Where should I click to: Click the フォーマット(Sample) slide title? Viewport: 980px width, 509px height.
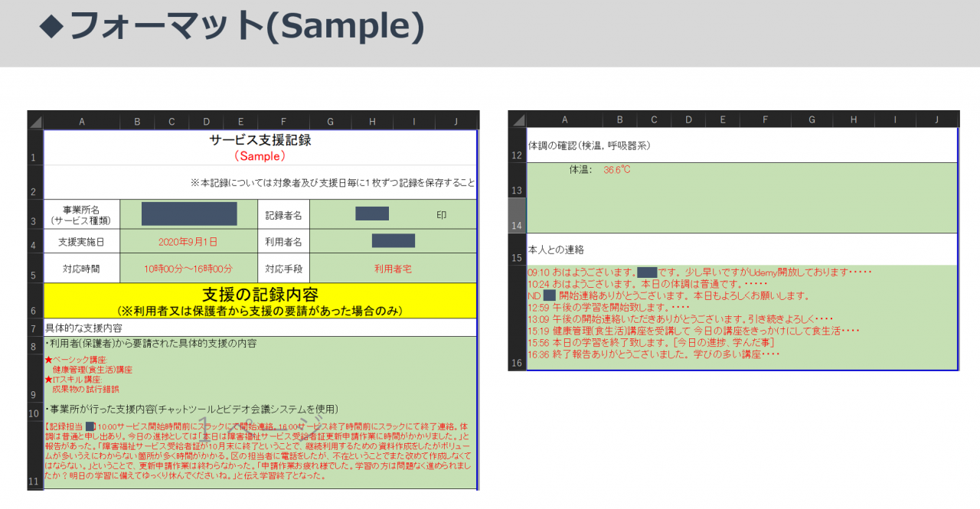coord(232,26)
